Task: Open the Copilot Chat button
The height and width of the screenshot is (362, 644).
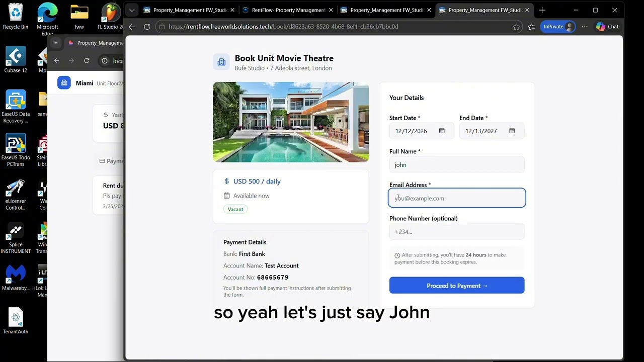Action: click(607, 27)
